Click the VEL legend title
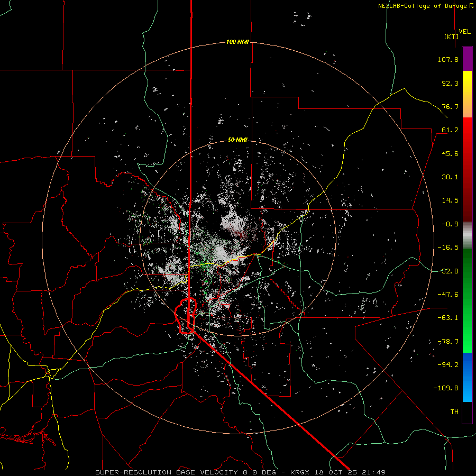This screenshot has height=476, width=476. click(x=464, y=32)
